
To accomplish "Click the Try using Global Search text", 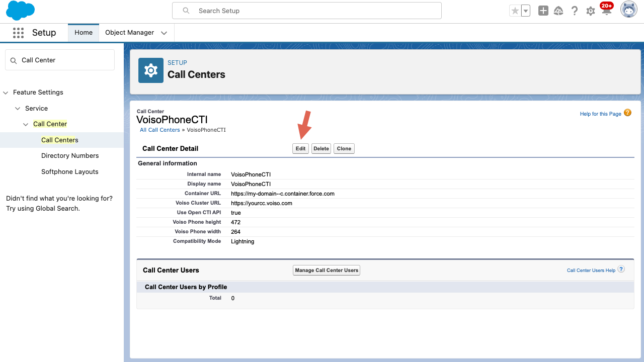I will (43, 209).
